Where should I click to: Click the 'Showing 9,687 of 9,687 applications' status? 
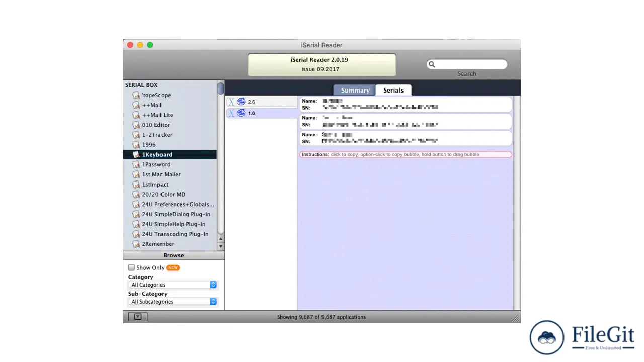point(321,317)
